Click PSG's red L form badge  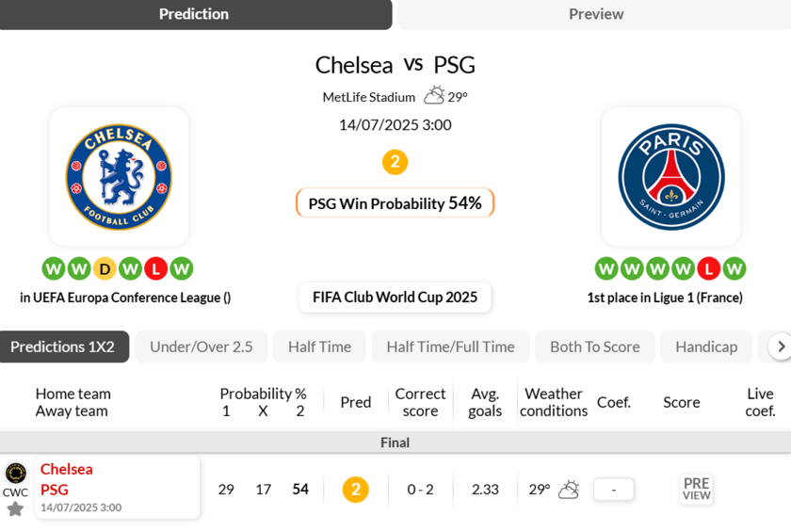709,269
